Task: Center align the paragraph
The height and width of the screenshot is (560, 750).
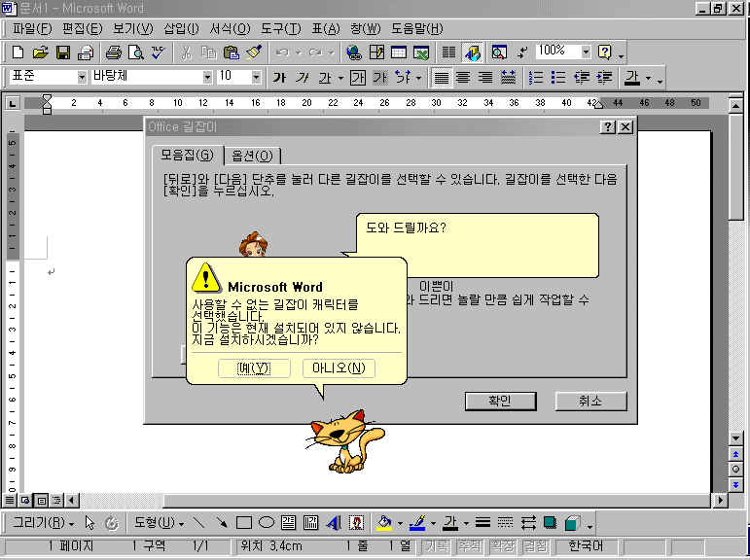Action: 462,78
